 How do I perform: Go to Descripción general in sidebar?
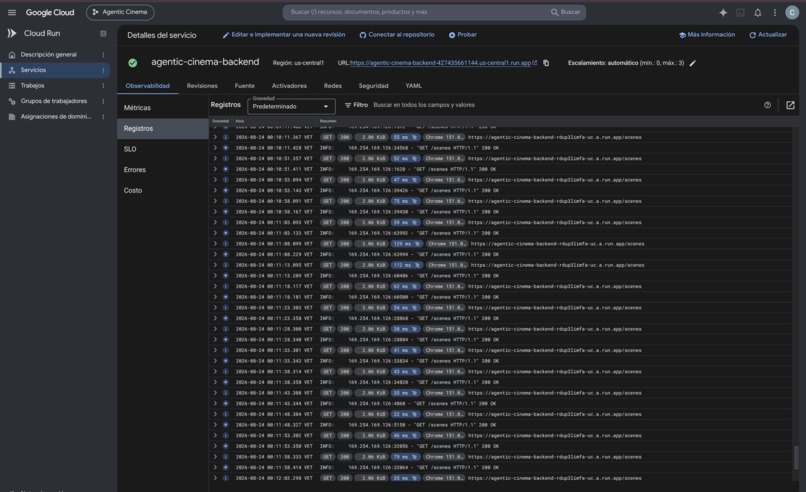click(x=48, y=54)
